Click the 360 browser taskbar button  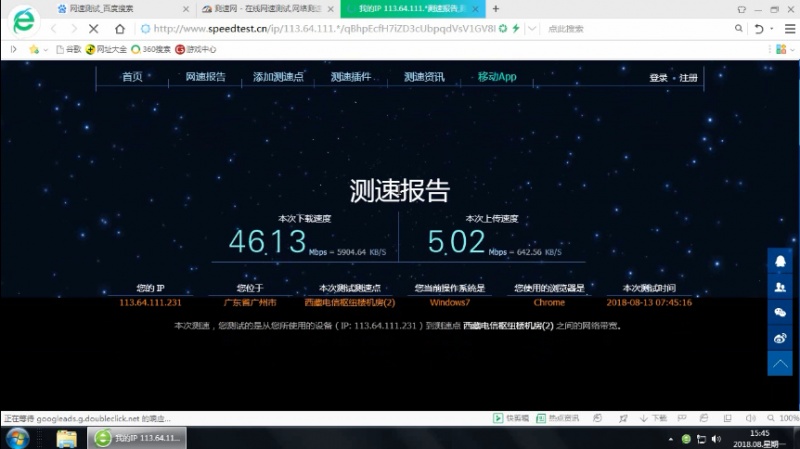(x=137, y=438)
